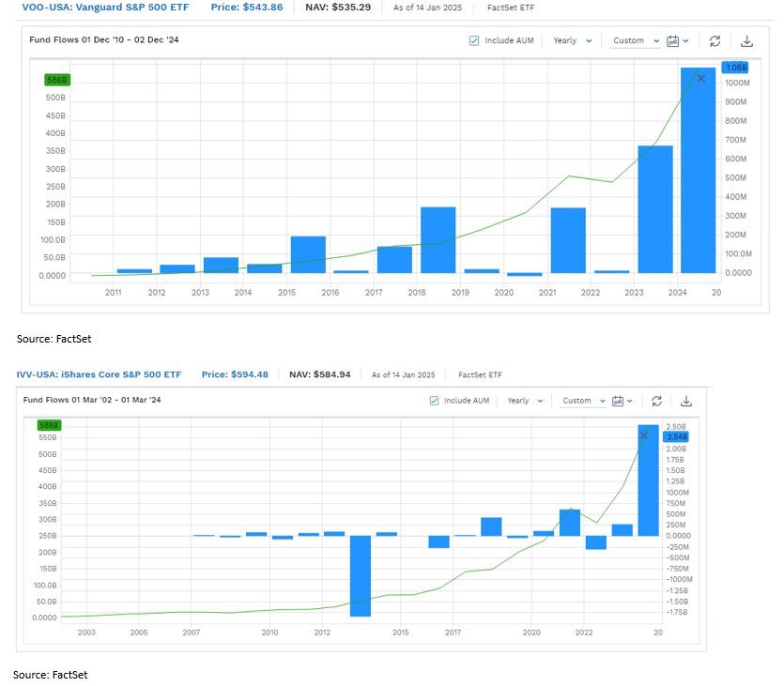Click the 1.08B flow label in VOO chart
The image size is (784, 686).
pos(735,68)
